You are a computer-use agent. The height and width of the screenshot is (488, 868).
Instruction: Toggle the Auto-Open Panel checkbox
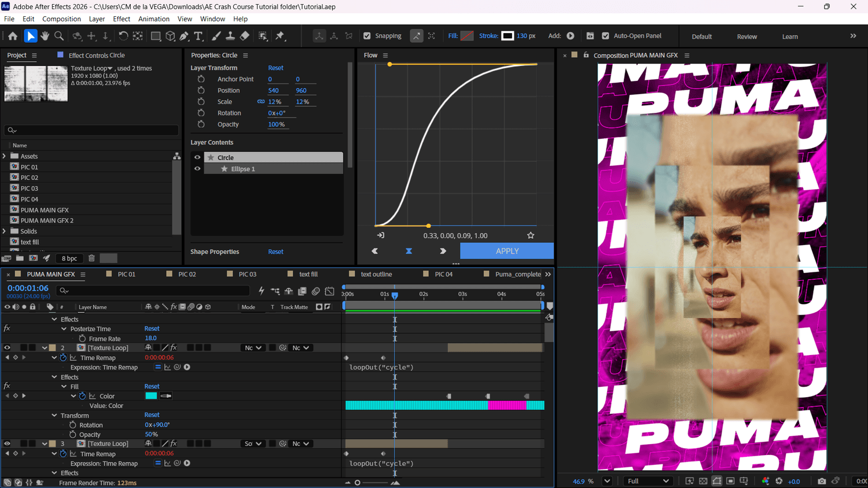click(x=605, y=36)
